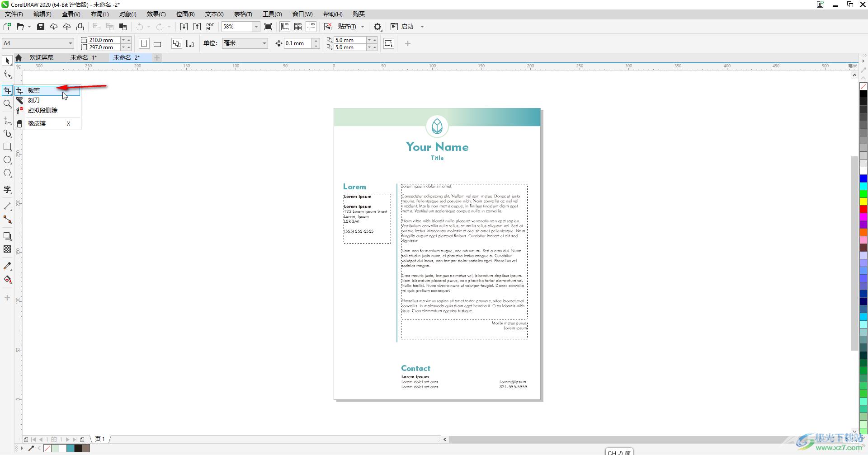Screen dimensions: 868x455
Task: Click the page width 210.0 mm field
Action: coord(104,40)
